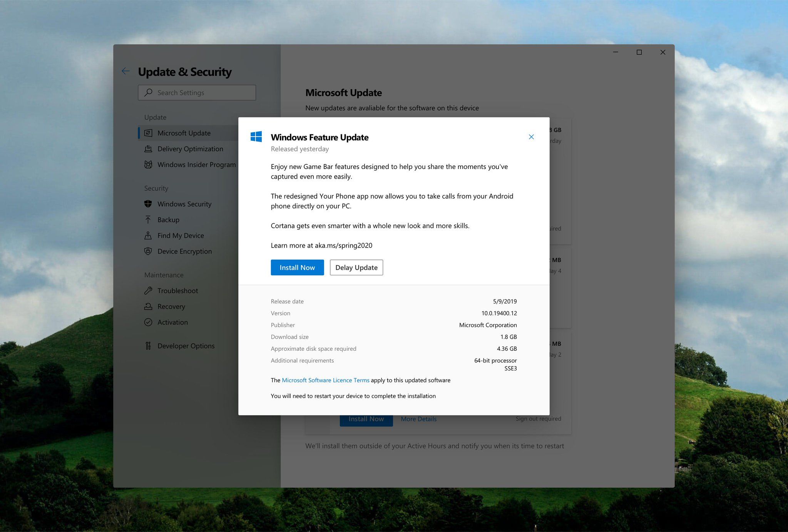Screen dimensions: 788x532
Task: Click the version value 10.0.19400.12
Action: pos(499,313)
